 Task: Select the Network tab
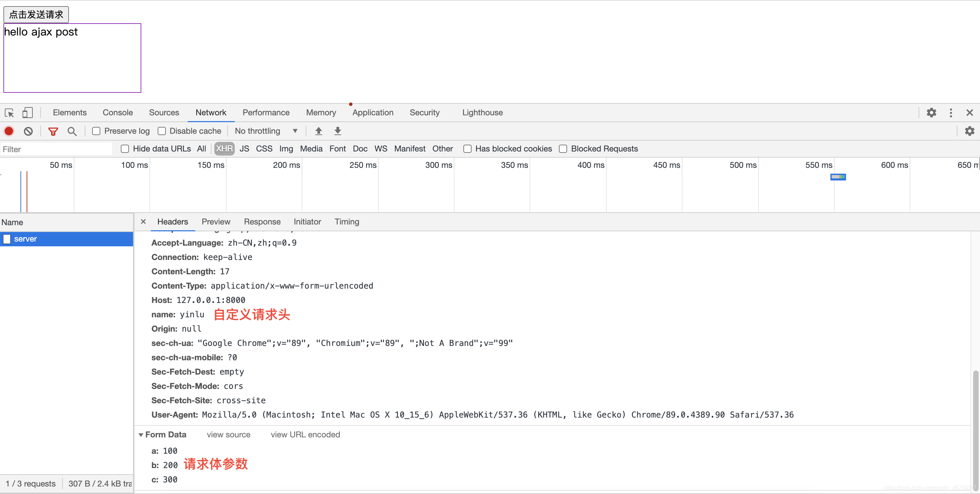(x=211, y=113)
